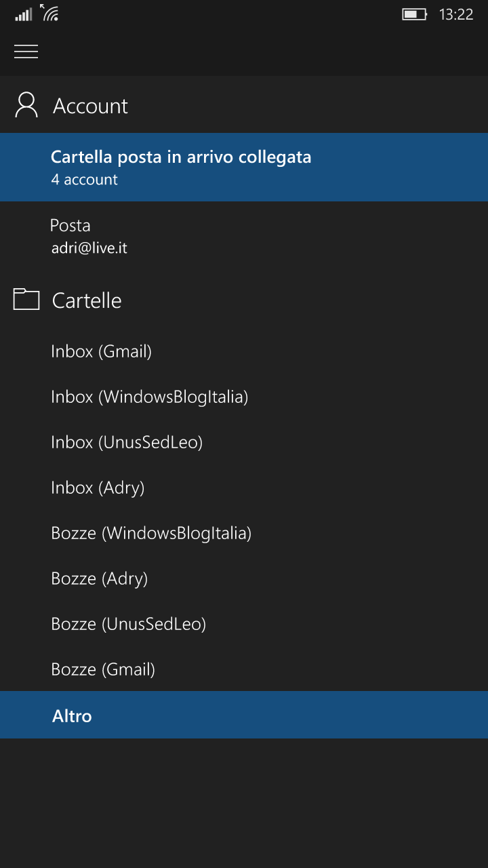Tap the Account person icon
The image size is (488, 868).
26,105
